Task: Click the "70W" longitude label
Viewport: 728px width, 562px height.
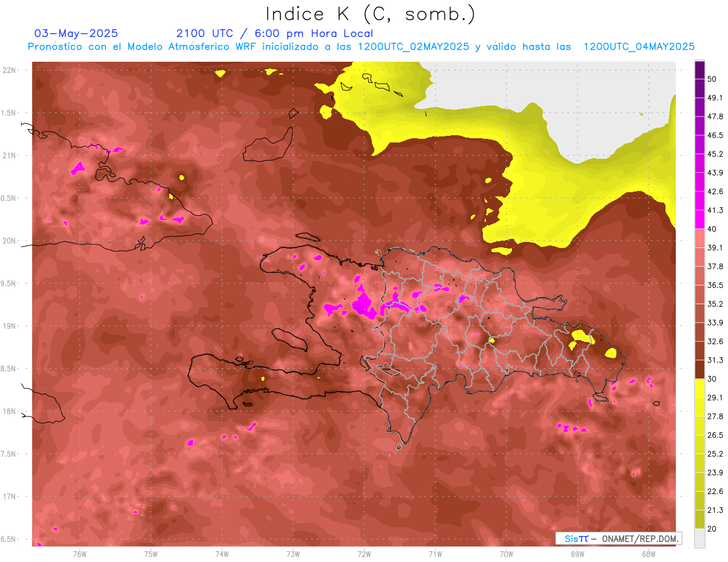Action: click(507, 553)
